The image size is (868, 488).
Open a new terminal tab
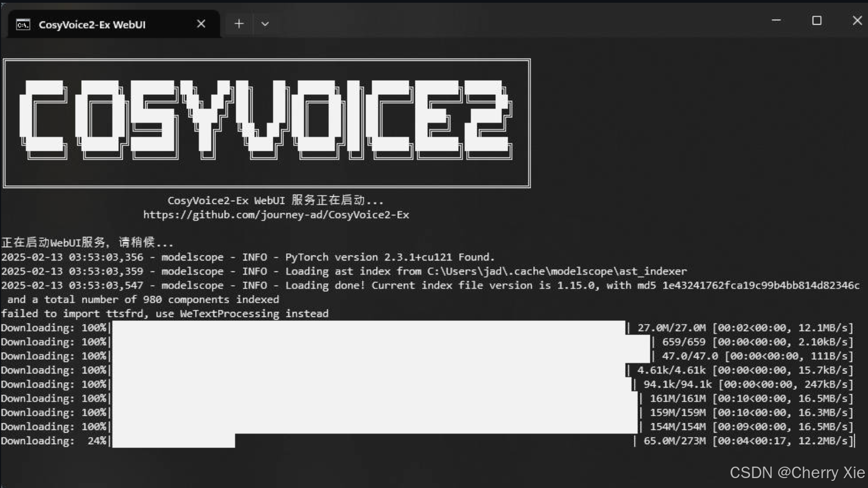tap(239, 24)
